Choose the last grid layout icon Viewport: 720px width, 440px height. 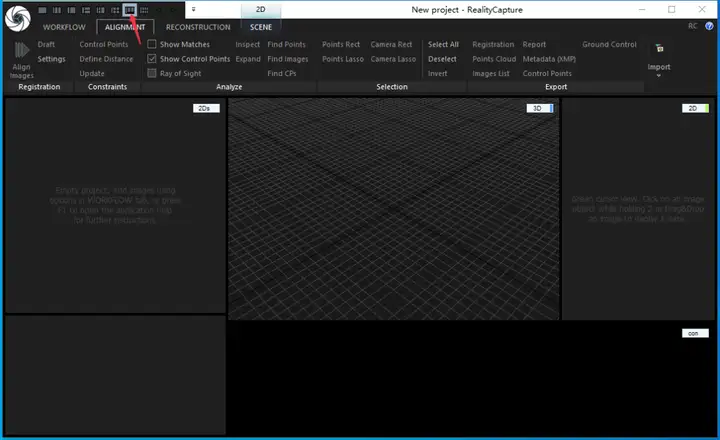coord(144,10)
